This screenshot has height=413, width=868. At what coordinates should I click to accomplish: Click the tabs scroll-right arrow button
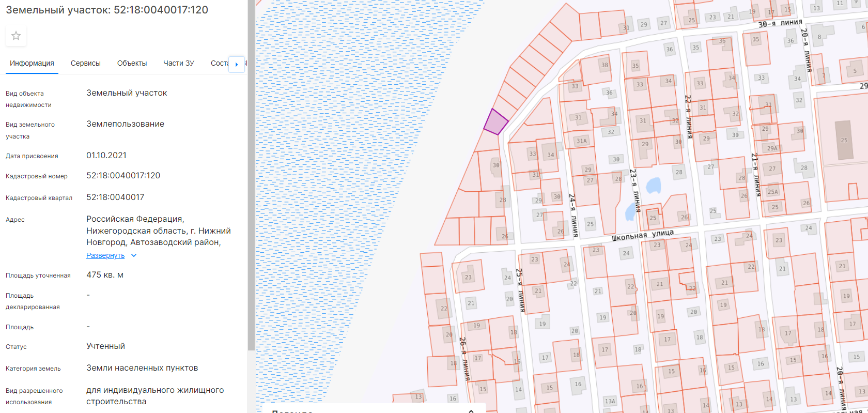point(237,65)
